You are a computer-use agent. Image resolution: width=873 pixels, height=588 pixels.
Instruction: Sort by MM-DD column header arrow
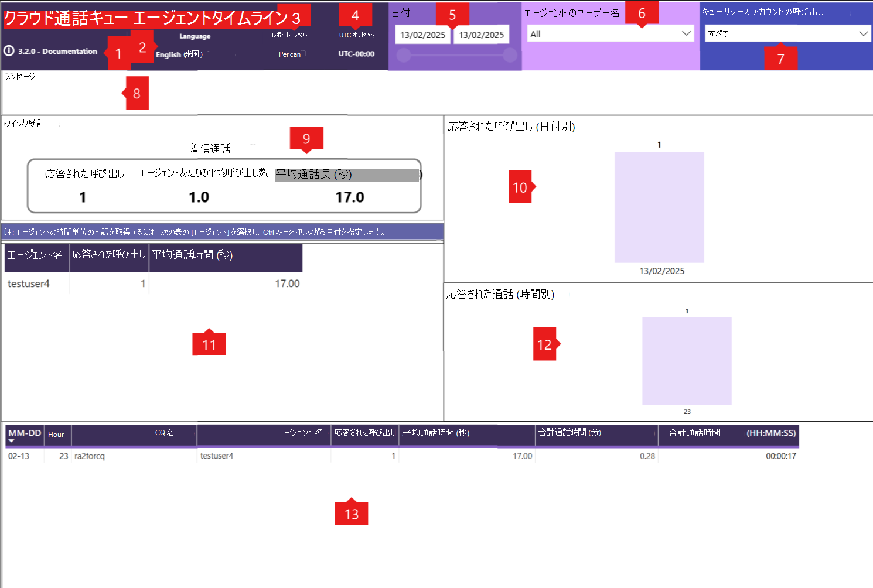(11, 441)
